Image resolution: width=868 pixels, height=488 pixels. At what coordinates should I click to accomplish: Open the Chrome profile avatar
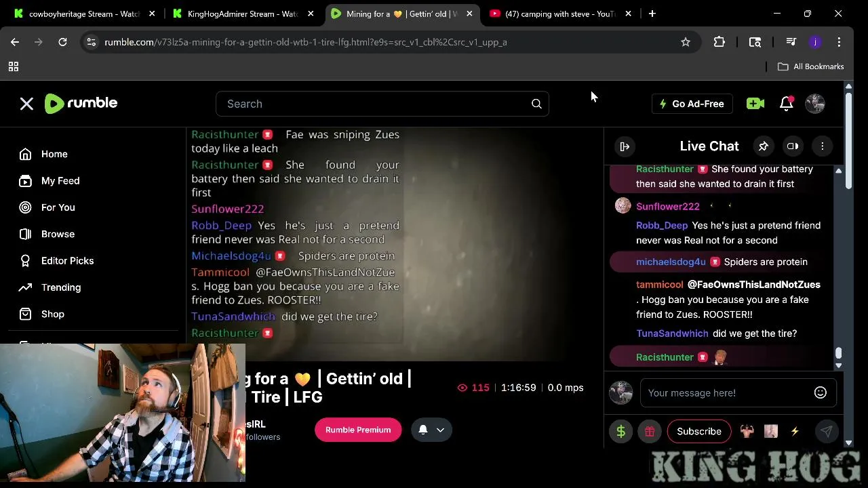click(815, 42)
